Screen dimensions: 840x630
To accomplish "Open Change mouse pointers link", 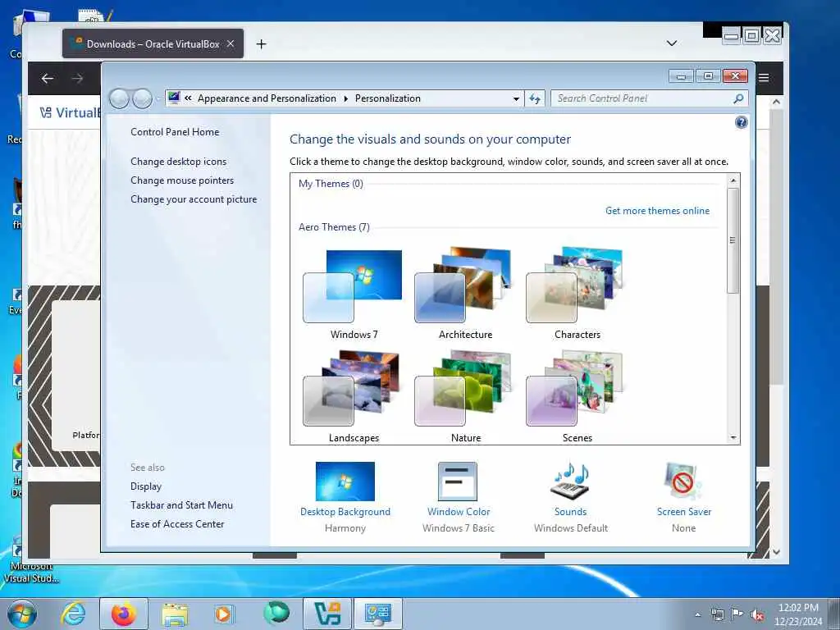I will tap(182, 180).
